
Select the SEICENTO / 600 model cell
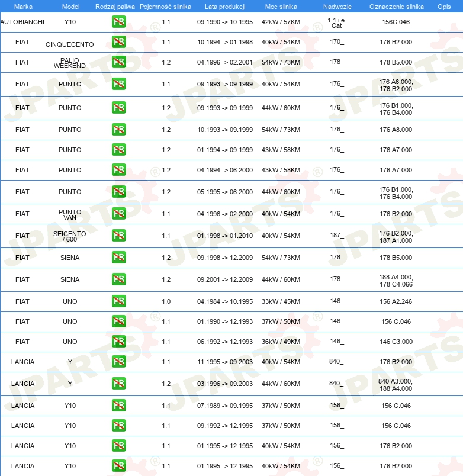coord(70,236)
